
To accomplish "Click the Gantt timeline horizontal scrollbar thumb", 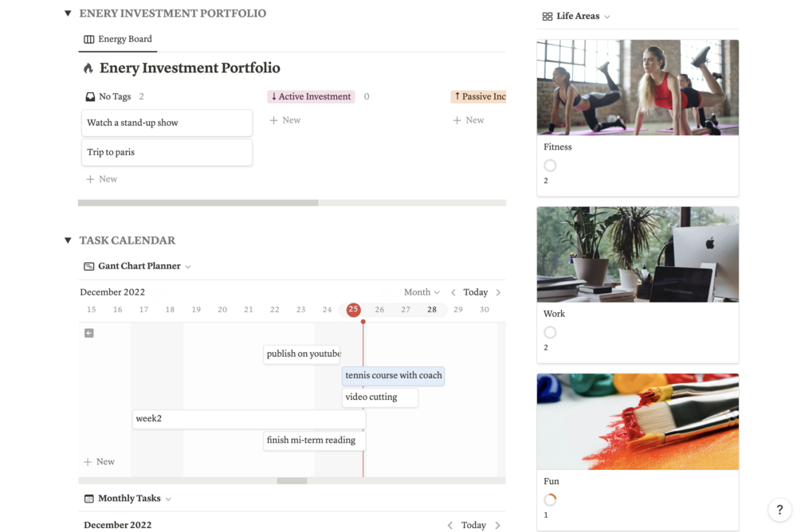I will [x=292, y=481].
